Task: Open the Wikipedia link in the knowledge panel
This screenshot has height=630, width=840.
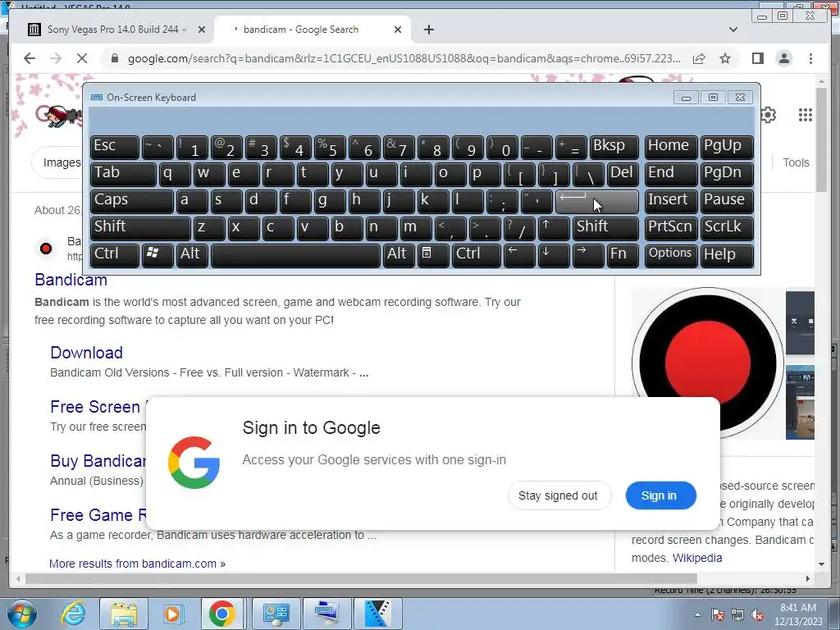Action: point(697,558)
